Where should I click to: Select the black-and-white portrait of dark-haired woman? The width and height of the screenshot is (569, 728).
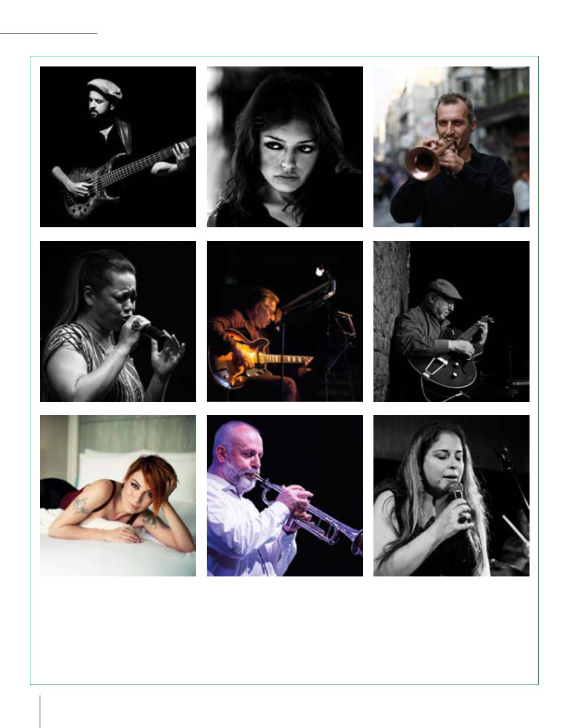click(285, 147)
